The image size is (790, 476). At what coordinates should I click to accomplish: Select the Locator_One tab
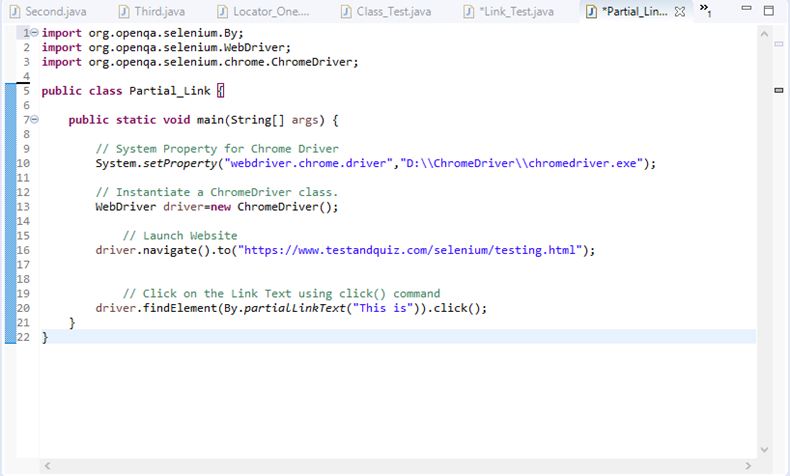[264, 12]
